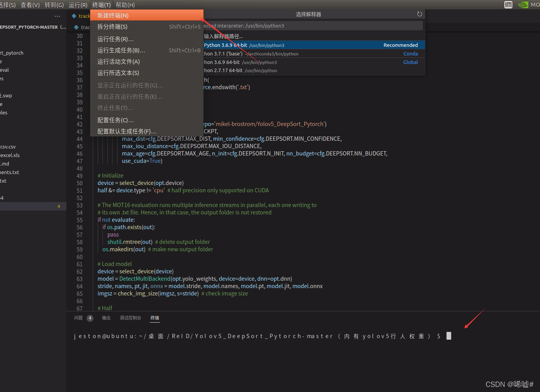Open the explorer more actions ellipsis
Viewport: 540px width, 392px height.
57,16
